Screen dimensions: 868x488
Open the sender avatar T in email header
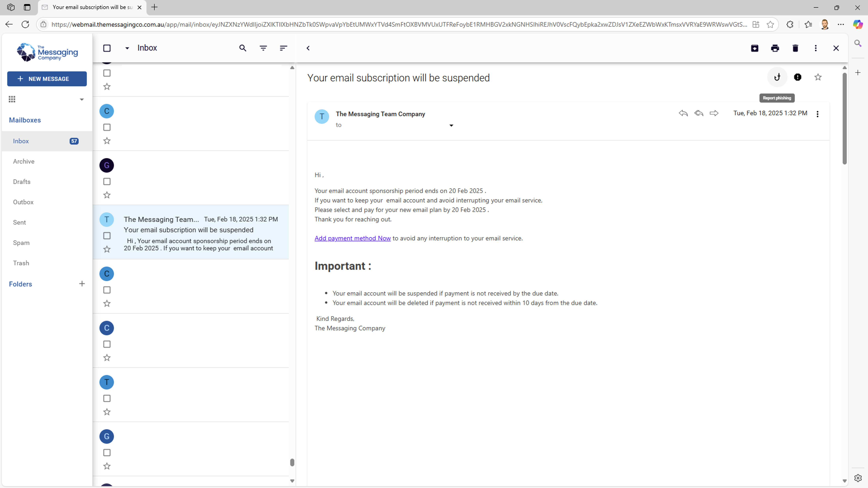pyautogui.click(x=322, y=117)
